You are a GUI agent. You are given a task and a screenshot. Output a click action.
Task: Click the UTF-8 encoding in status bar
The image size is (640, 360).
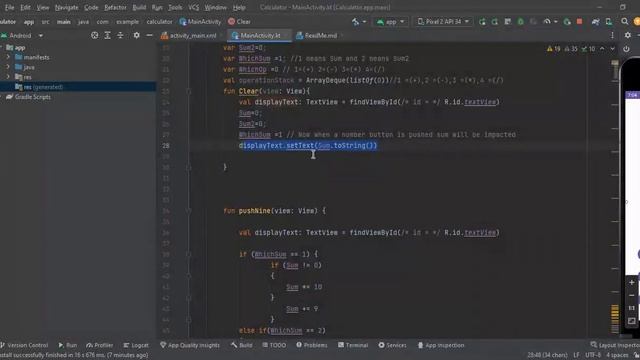pos(593,355)
